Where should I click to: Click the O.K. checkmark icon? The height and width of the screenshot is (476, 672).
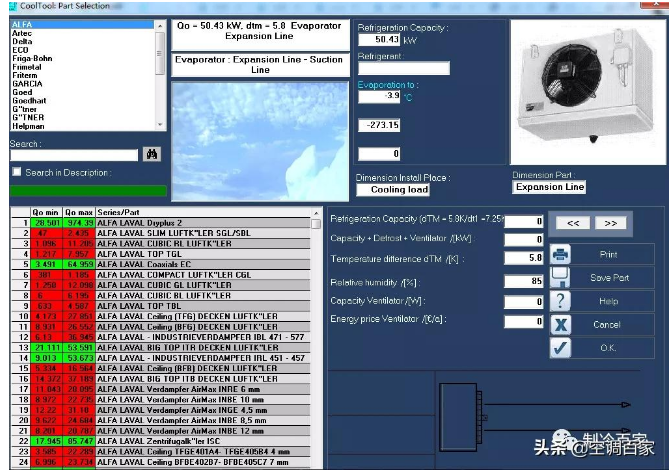click(x=561, y=347)
